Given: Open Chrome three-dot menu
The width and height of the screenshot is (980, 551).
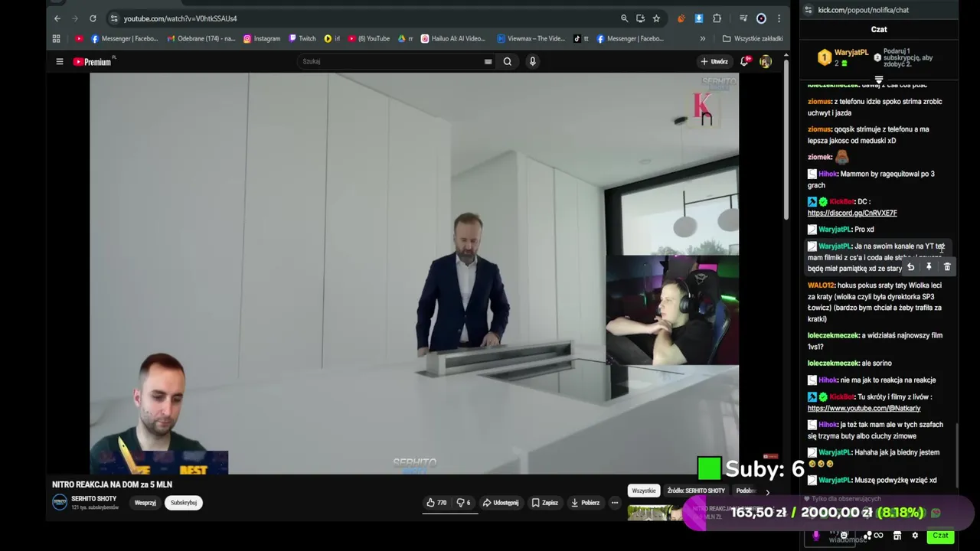Looking at the screenshot, I should pyautogui.click(x=779, y=18).
